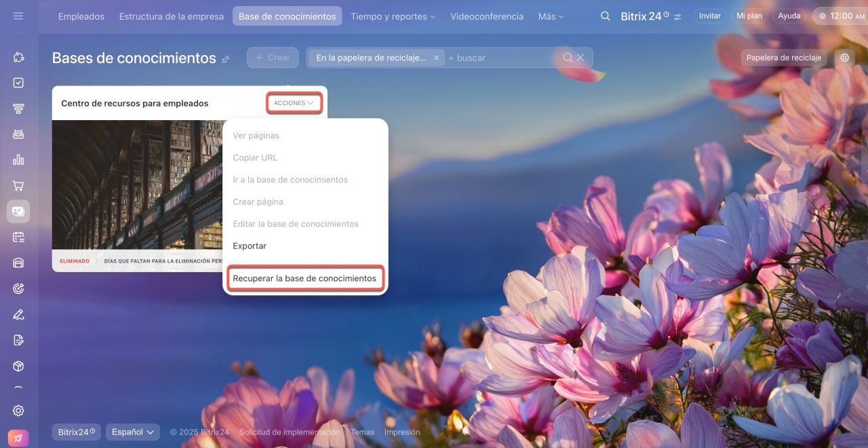Click the search magnifier in top bar
Screen dimensions: 868x448
coord(605,16)
